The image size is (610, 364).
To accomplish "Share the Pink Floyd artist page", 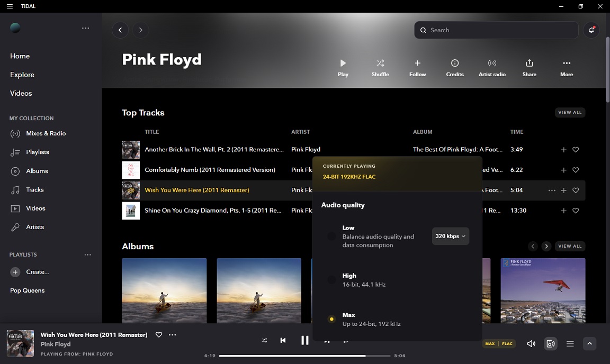I will coord(529,68).
